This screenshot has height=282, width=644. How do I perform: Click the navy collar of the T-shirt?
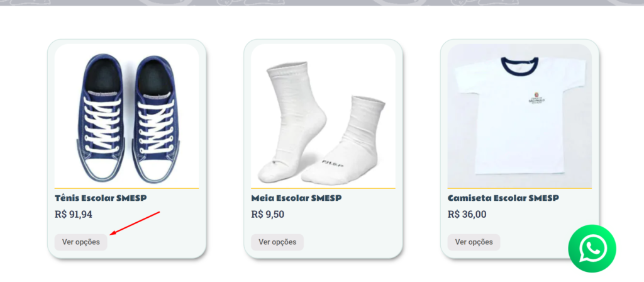pos(519,67)
